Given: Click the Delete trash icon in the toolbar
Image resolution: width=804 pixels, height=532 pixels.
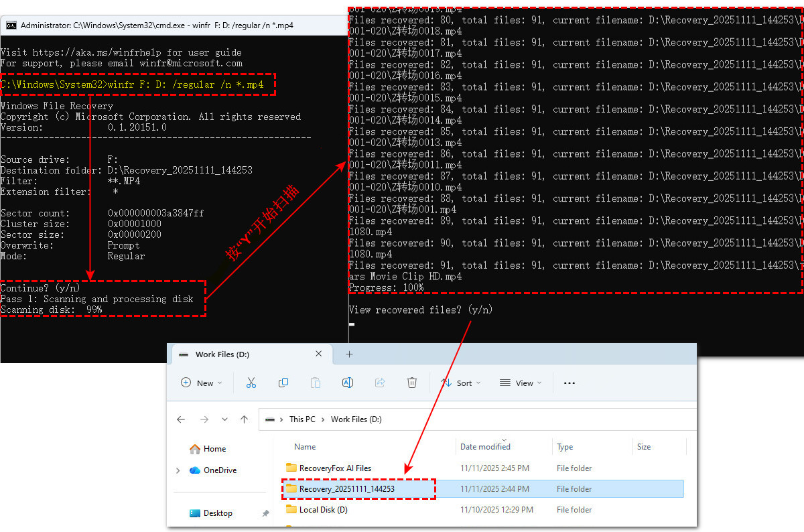Looking at the screenshot, I should coord(412,383).
